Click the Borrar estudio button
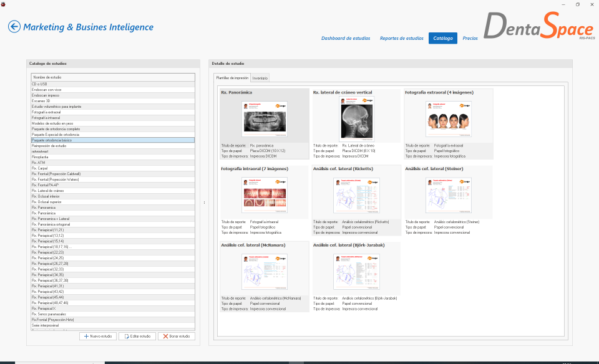This screenshot has height=364, width=599. pos(177,336)
